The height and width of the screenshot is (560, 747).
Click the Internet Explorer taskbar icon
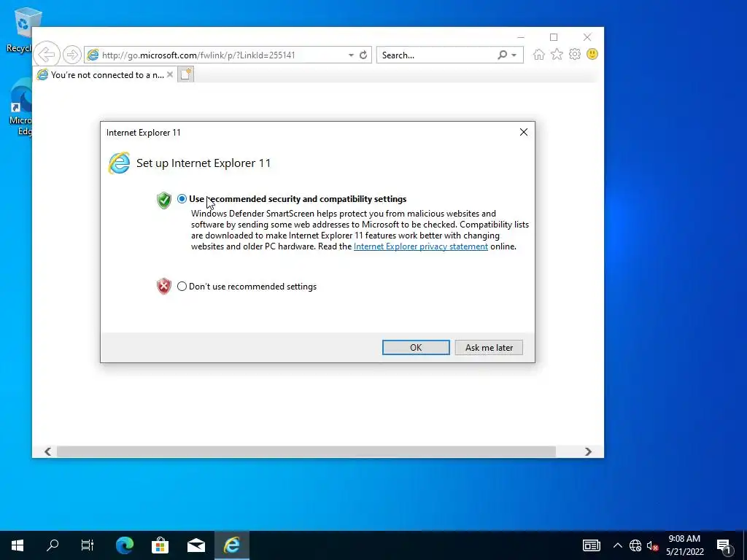[x=231, y=545]
